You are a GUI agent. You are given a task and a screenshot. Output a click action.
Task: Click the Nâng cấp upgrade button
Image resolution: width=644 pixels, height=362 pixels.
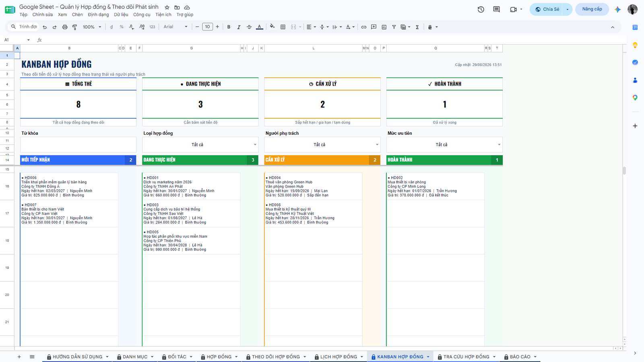[592, 9]
